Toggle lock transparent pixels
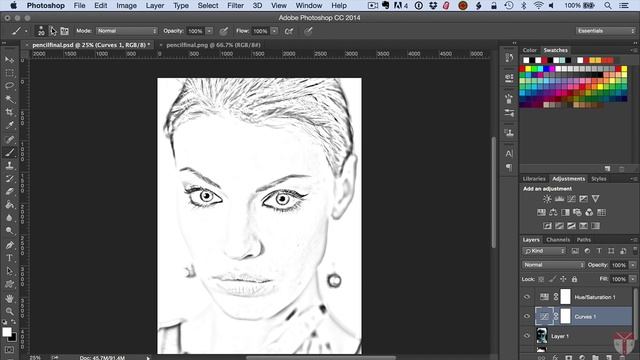 click(x=541, y=279)
